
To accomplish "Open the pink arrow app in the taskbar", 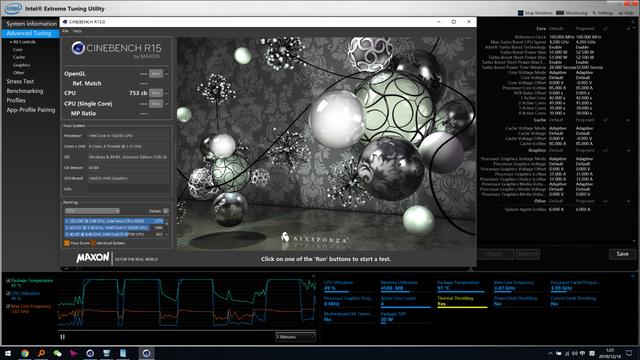I will [73, 353].
